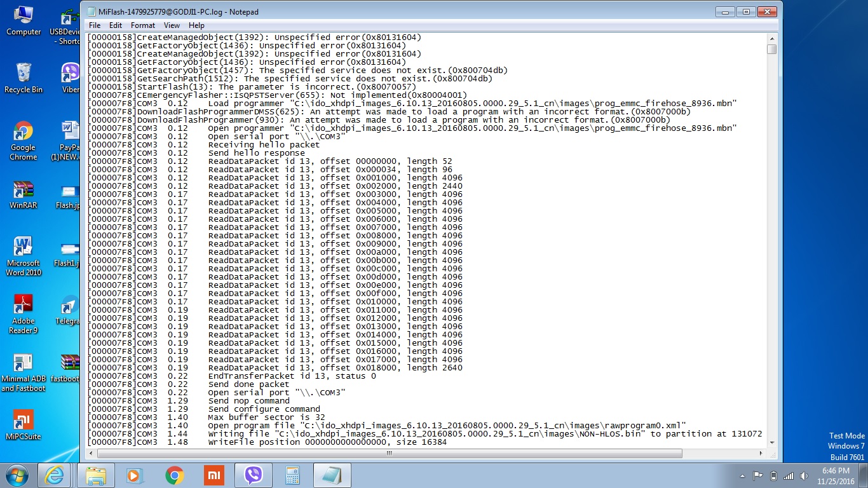Open Windows Explorer from the taskbar

96,475
